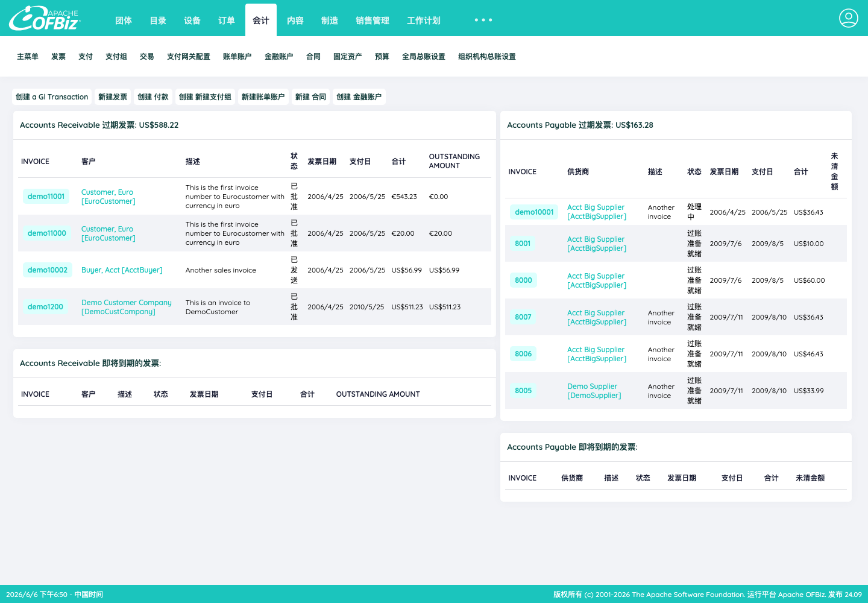Open 支付网关配置 submenu item
The width and height of the screenshot is (868, 603).
(x=189, y=57)
